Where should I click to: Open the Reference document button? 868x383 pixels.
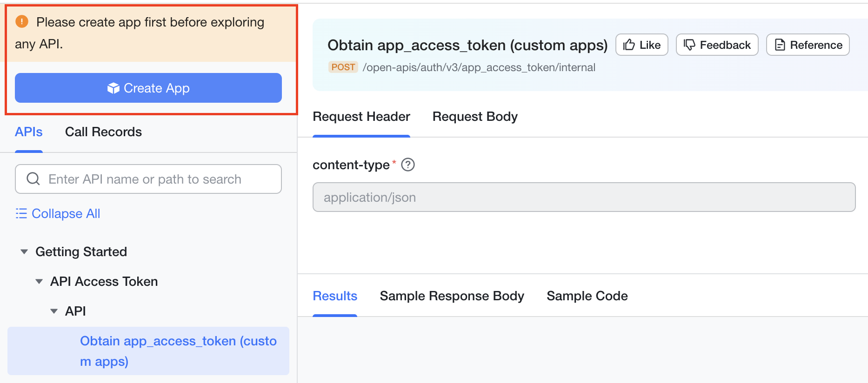coord(808,45)
